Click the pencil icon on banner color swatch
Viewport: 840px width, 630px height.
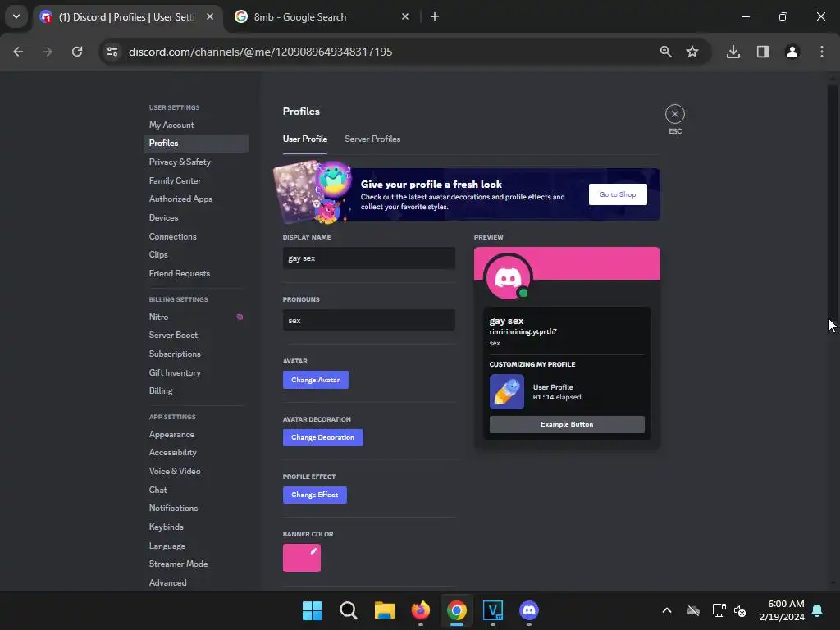313,550
